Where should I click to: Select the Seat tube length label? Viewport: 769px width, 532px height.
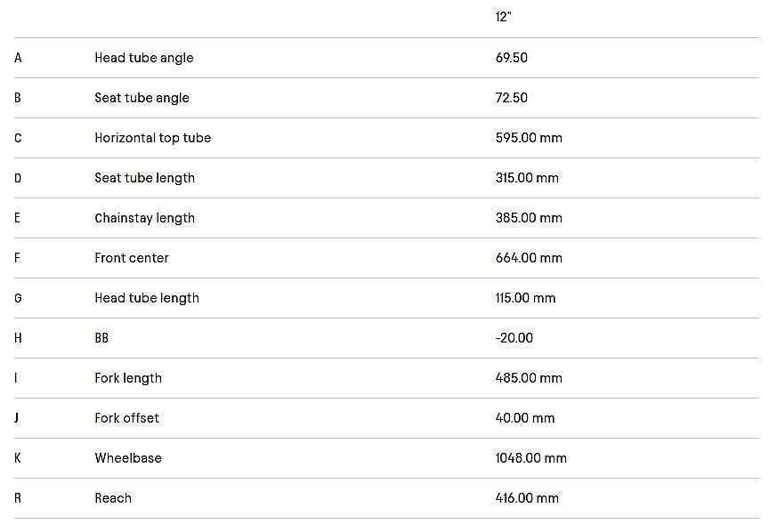(144, 178)
